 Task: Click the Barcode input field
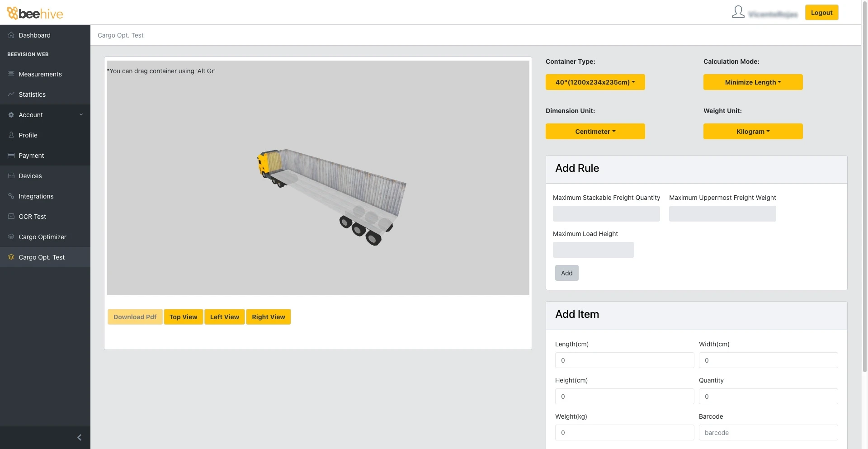click(x=768, y=433)
